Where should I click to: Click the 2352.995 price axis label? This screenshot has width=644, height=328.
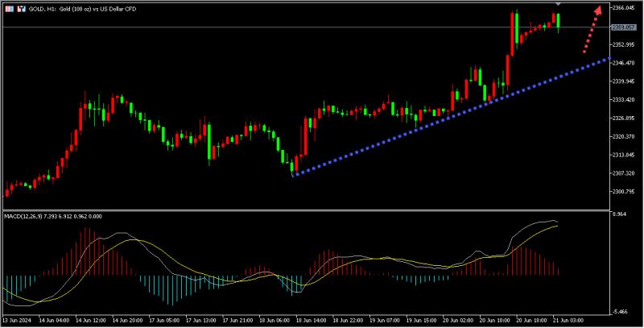coord(625,45)
